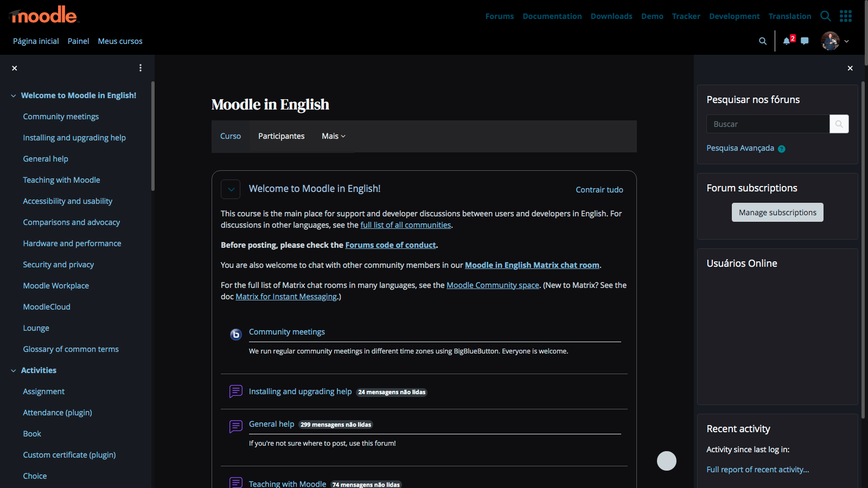The image size is (868, 488).
Task: Open the Demo top link
Action: pyautogui.click(x=652, y=16)
